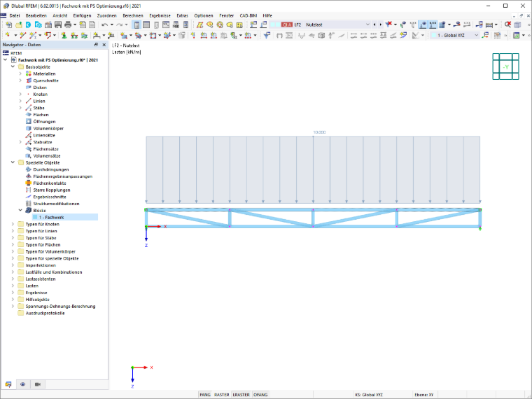The width and height of the screenshot is (532, 399).
Task: Click the Open file folder icon
Action: 19,24
